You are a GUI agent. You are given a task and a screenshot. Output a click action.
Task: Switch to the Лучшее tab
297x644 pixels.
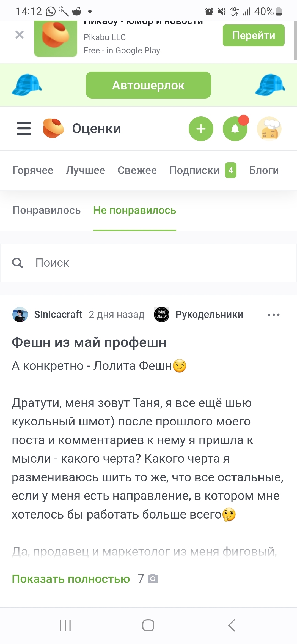click(86, 170)
